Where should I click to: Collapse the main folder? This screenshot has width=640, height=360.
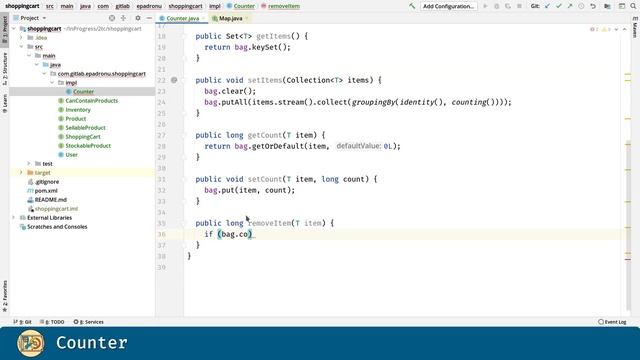29,56
